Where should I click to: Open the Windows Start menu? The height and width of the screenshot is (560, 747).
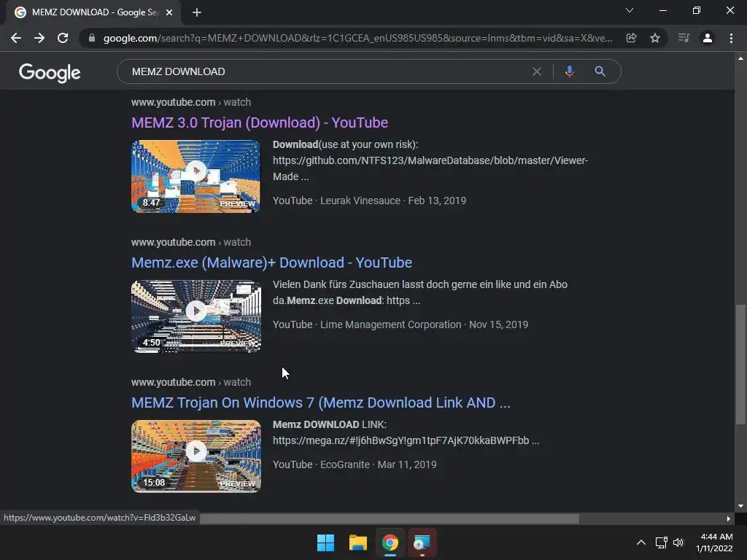(326, 542)
